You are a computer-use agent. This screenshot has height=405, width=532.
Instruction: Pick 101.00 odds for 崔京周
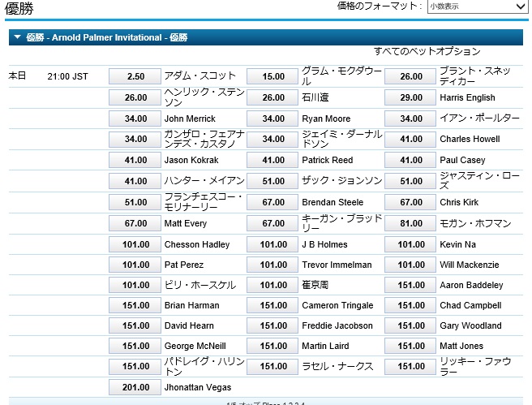[272, 285]
